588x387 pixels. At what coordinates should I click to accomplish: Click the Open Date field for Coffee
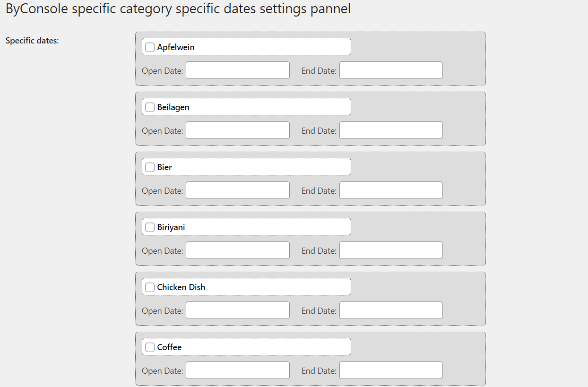pyautogui.click(x=237, y=370)
